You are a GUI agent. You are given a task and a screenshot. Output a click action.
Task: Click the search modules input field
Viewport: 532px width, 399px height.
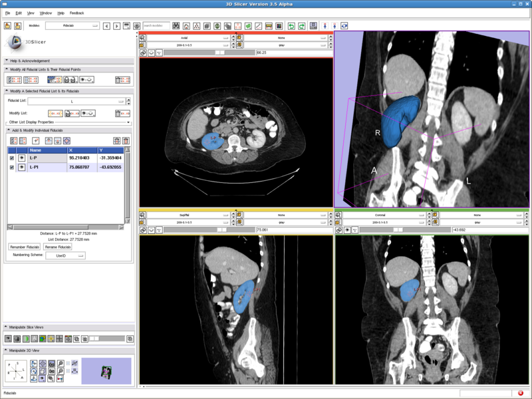pyautogui.click(x=156, y=26)
